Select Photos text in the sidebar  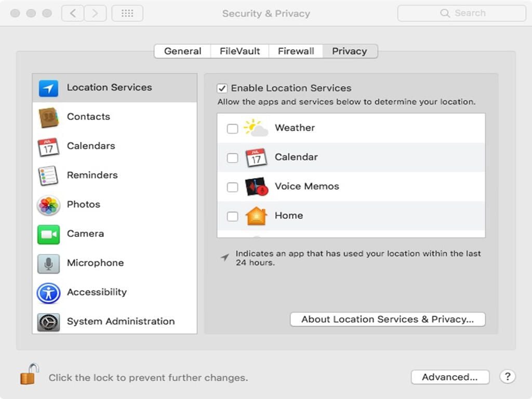click(84, 204)
